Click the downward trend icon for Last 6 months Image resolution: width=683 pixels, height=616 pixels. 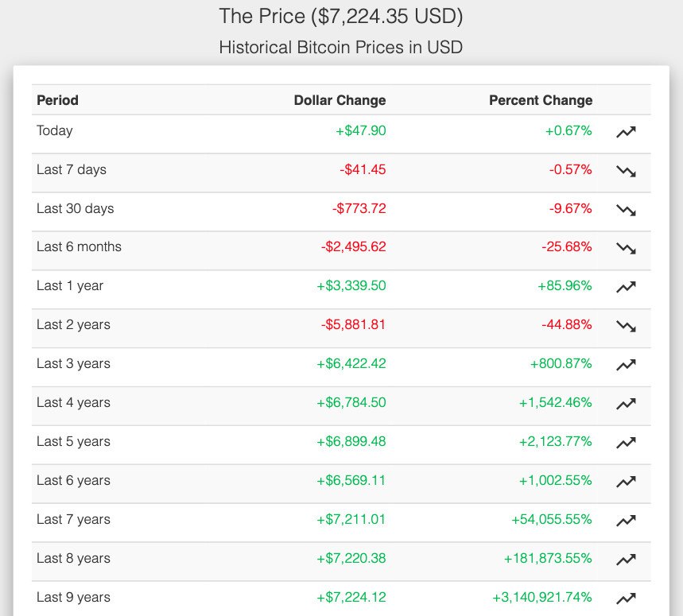pyautogui.click(x=626, y=248)
